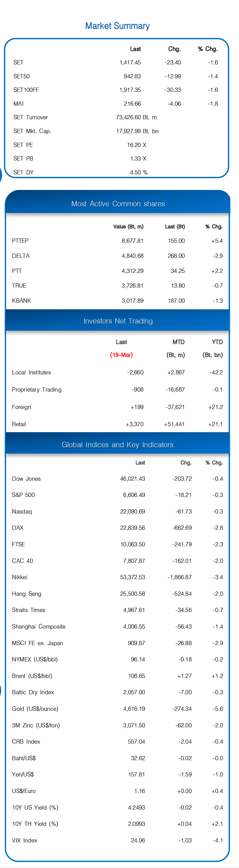Select the PTTEP stock row label
This screenshot has height=868, width=239.
[x=20, y=241]
